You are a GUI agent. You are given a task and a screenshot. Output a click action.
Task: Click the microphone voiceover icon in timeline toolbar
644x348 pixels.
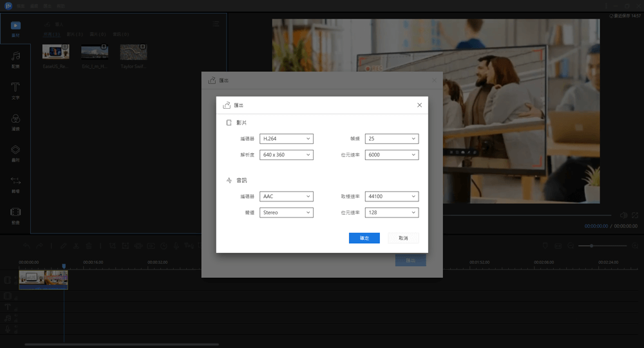176,246
